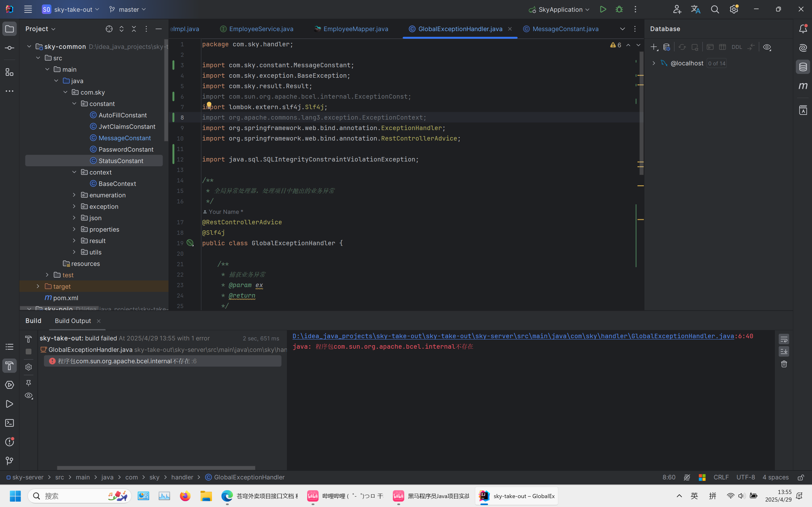
Task: Switch to the MessageConstant.java tab
Action: 565,29
